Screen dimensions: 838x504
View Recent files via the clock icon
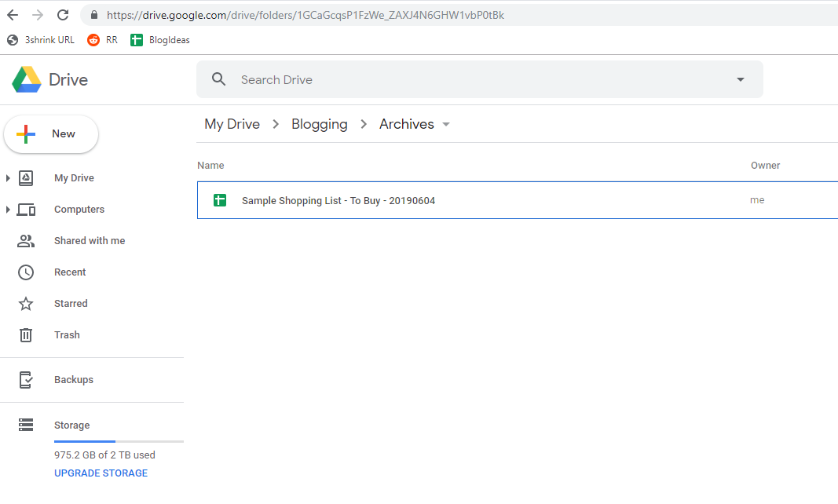pyautogui.click(x=26, y=272)
